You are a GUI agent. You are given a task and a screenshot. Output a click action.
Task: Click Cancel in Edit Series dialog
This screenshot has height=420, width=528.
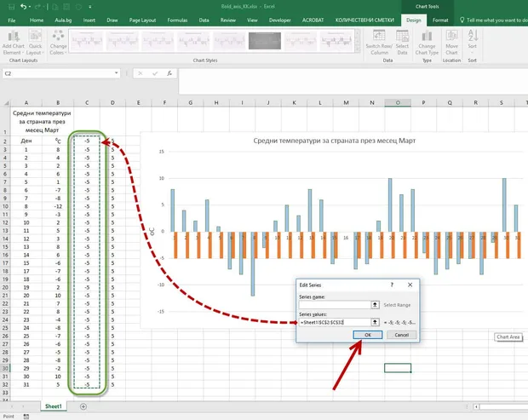coord(401,335)
